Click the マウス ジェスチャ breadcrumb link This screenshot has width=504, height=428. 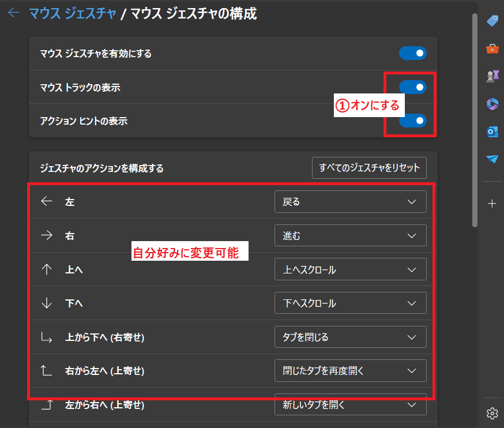[x=73, y=13]
